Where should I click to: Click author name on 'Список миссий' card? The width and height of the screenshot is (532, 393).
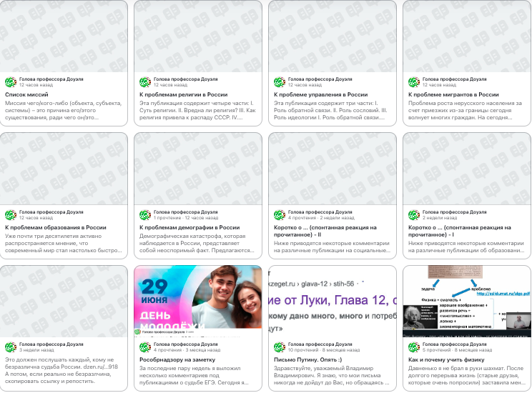point(51,79)
